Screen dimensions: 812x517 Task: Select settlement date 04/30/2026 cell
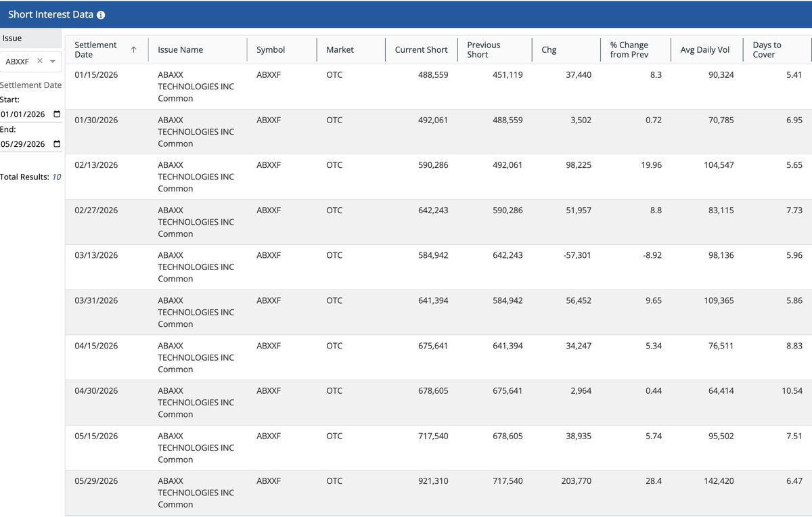[x=96, y=390]
